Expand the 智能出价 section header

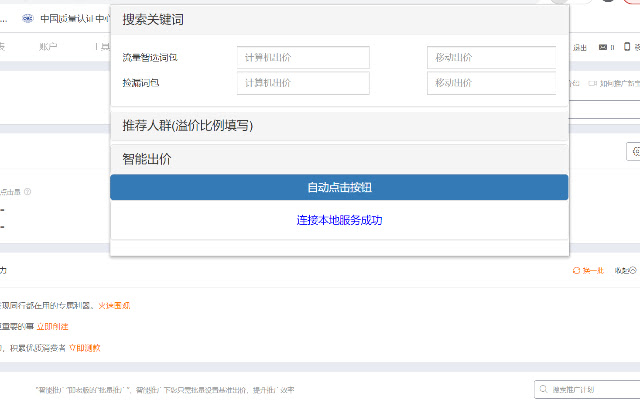(339, 159)
